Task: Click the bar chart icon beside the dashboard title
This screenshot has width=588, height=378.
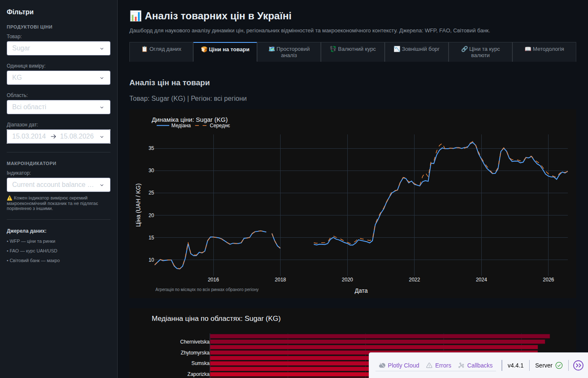Action: coord(135,16)
